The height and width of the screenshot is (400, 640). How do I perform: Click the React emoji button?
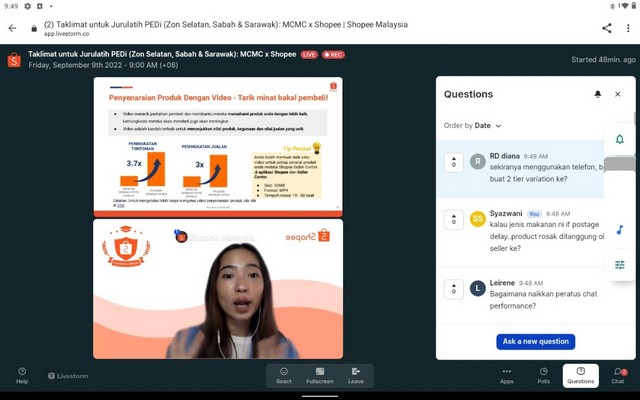click(x=284, y=375)
